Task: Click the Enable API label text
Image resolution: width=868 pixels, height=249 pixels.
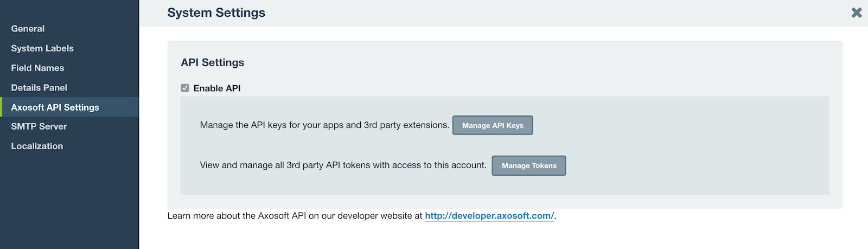Action: (216, 88)
